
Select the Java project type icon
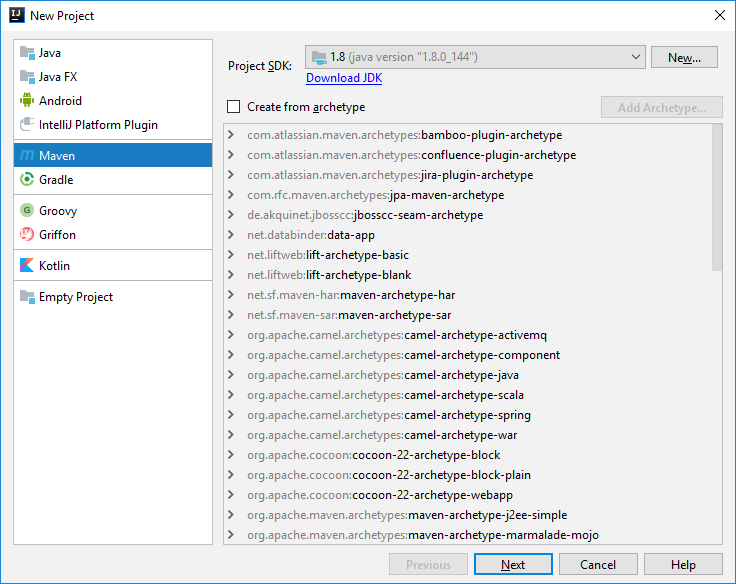click(27, 53)
